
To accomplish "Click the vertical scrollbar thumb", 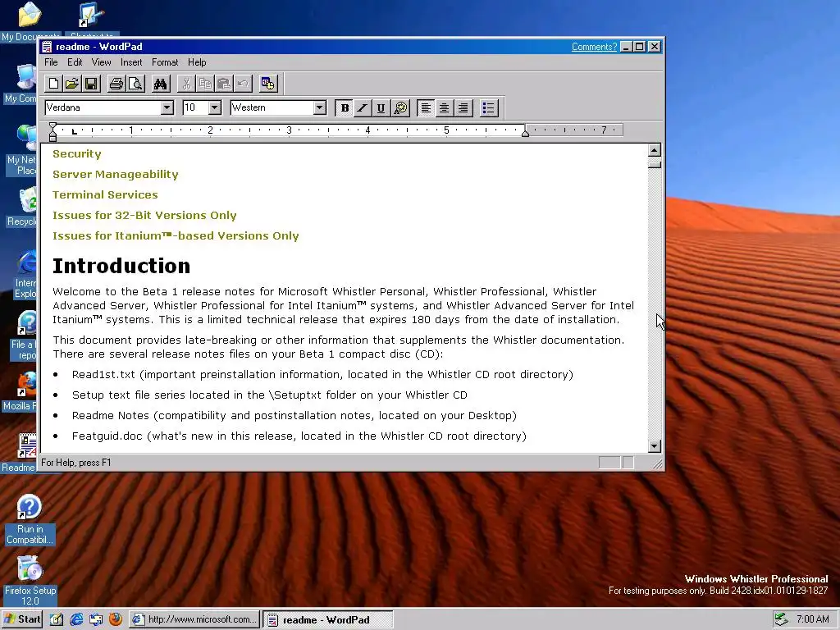I will coord(654,163).
